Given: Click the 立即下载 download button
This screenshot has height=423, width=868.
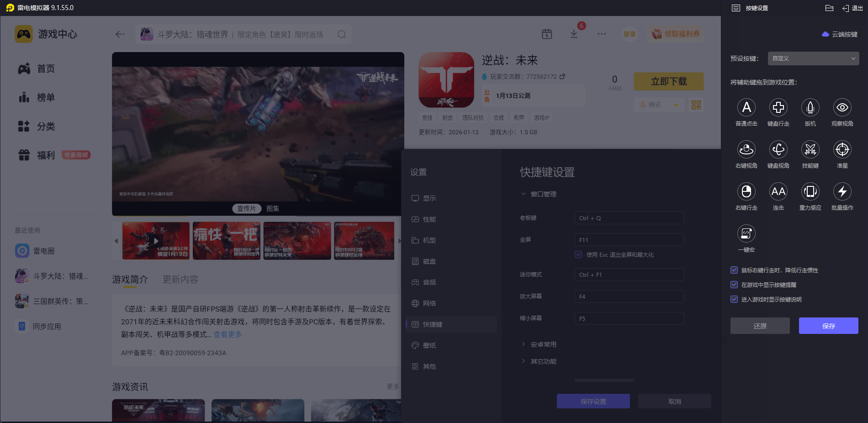Looking at the screenshot, I should click(669, 81).
